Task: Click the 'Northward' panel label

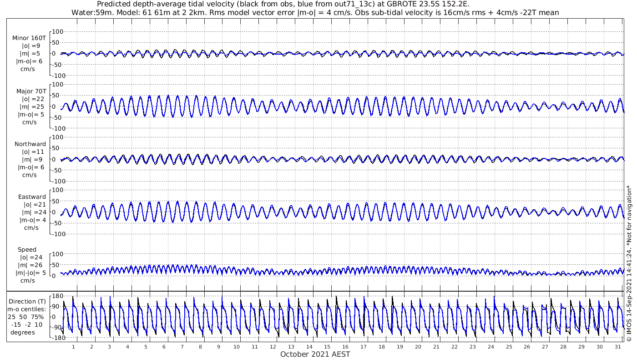Action: point(30,144)
